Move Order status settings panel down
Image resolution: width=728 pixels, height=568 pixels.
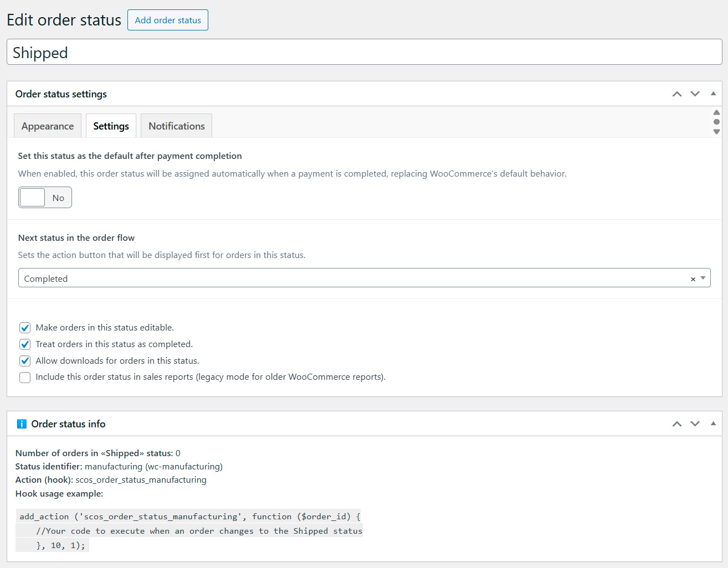tap(695, 94)
